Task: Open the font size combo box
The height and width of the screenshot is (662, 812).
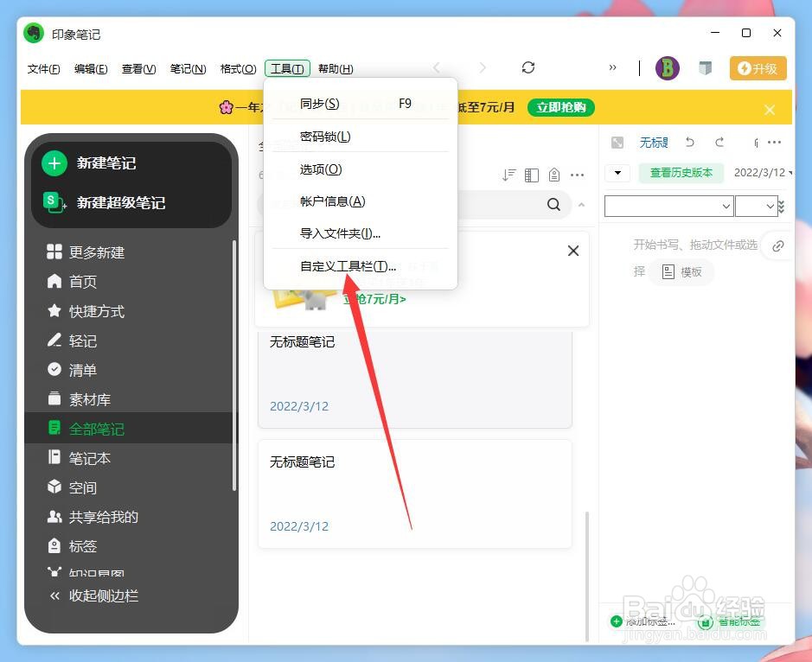Action: click(756, 206)
